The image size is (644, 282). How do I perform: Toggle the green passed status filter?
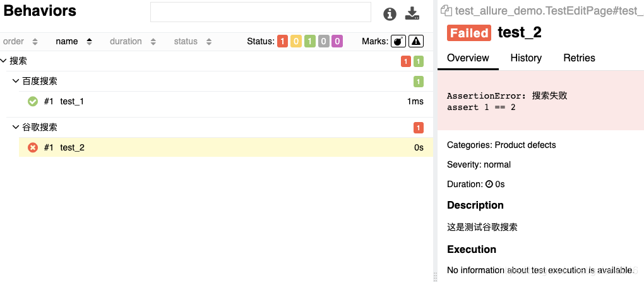coord(310,41)
